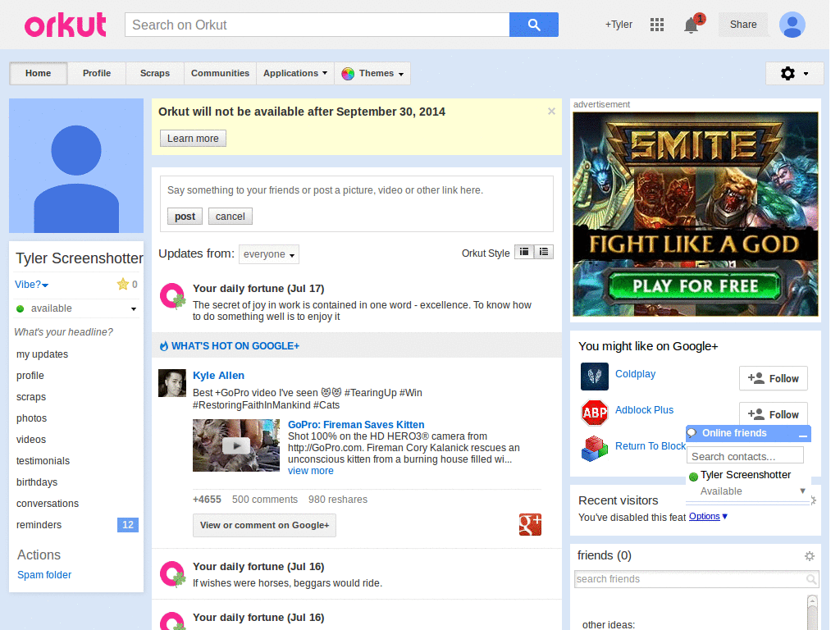This screenshot has height=630, width=840.
Task: Click the post button
Action: pos(185,217)
